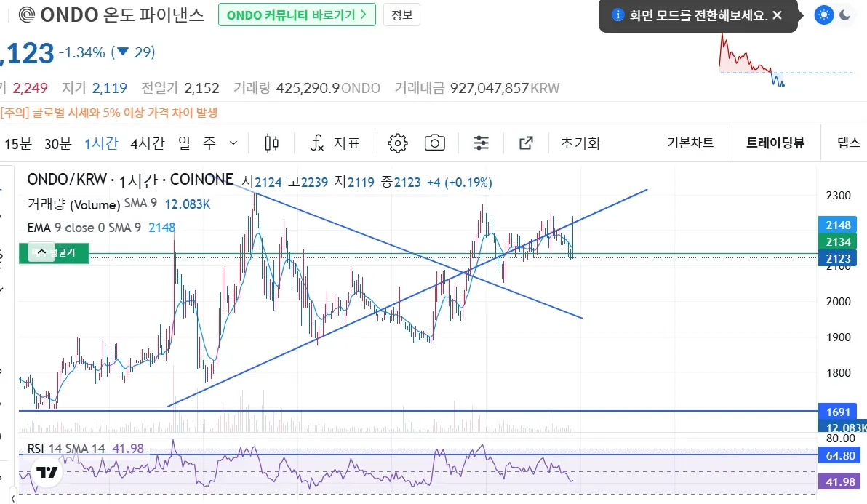Image resolution: width=867 pixels, height=504 pixels.
Task: Open chart in new window icon
Action: click(x=526, y=143)
